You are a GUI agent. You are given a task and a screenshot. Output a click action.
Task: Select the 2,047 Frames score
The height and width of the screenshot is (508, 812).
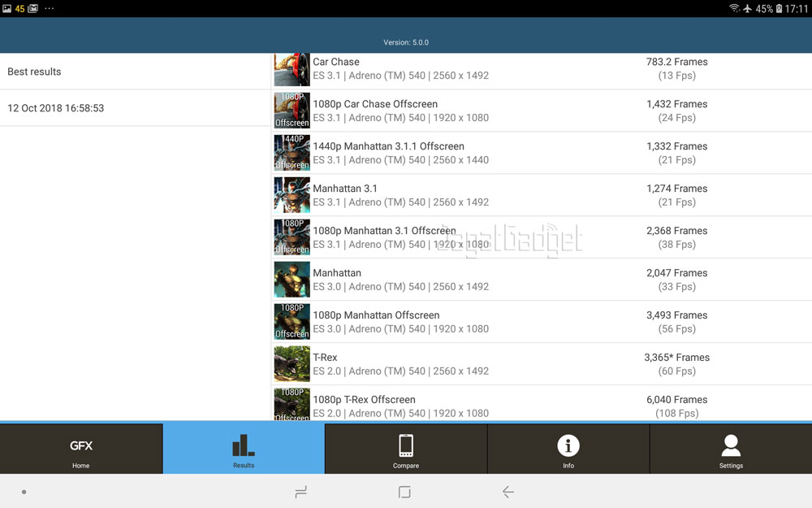[x=677, y=273]
